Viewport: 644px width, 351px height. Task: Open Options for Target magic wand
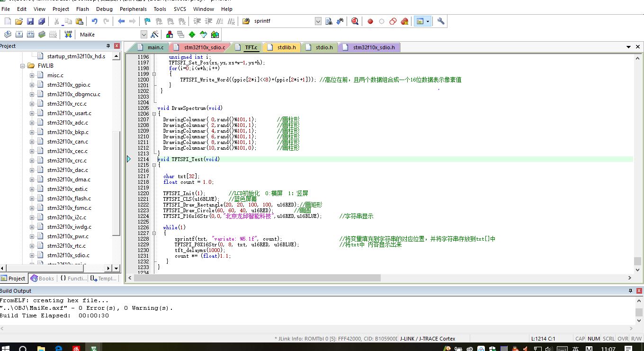[x=154, y=35]
